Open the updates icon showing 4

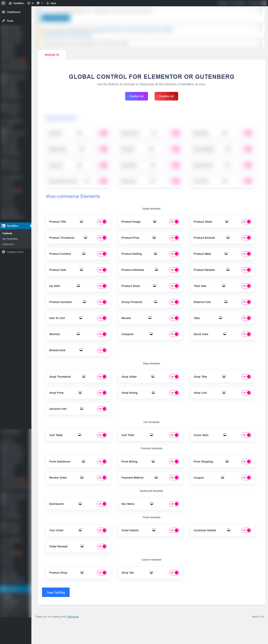29,3
